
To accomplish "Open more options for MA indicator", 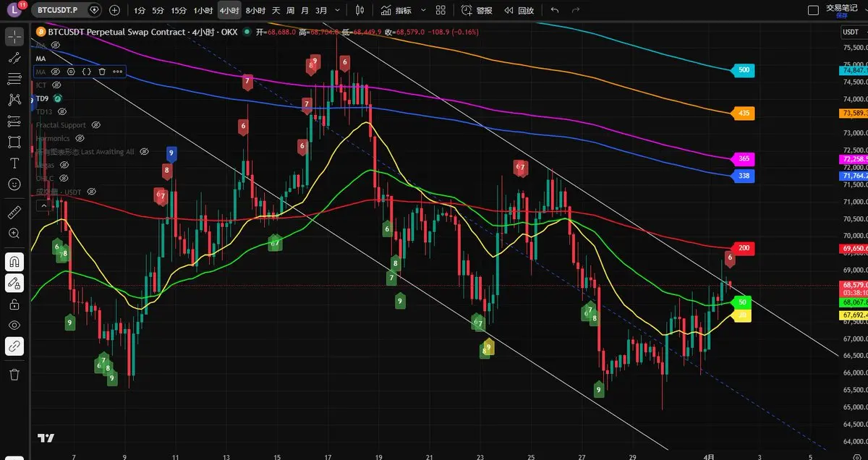I will point(117,72).
